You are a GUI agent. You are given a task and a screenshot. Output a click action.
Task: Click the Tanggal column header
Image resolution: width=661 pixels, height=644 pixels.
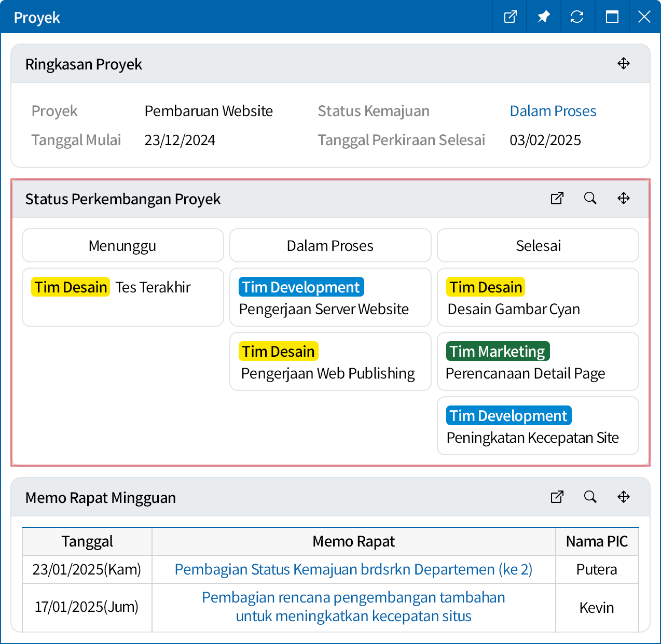pyautogui.click(x=87, y=541)
